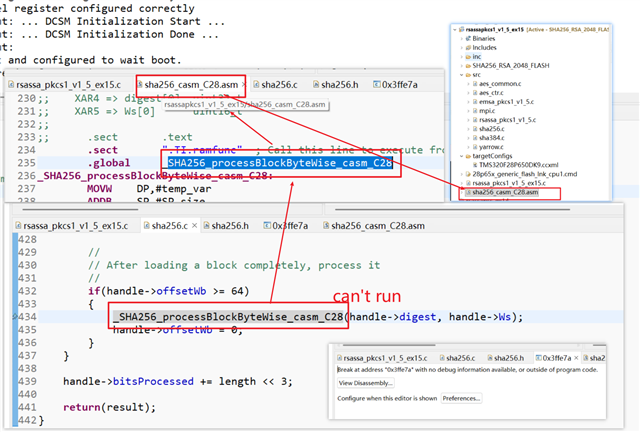Select the src folder label
This screenshot has width=640, height=432.
476,75
